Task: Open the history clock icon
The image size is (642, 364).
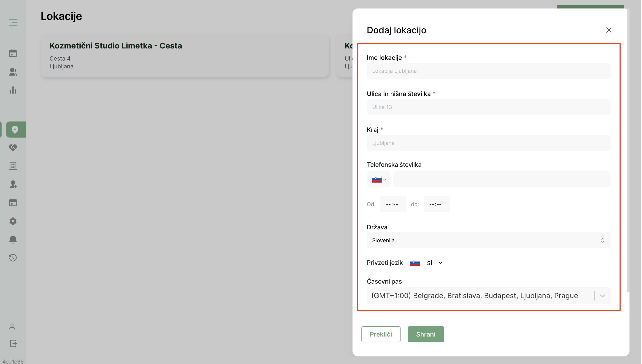Action: coord(13,258)
